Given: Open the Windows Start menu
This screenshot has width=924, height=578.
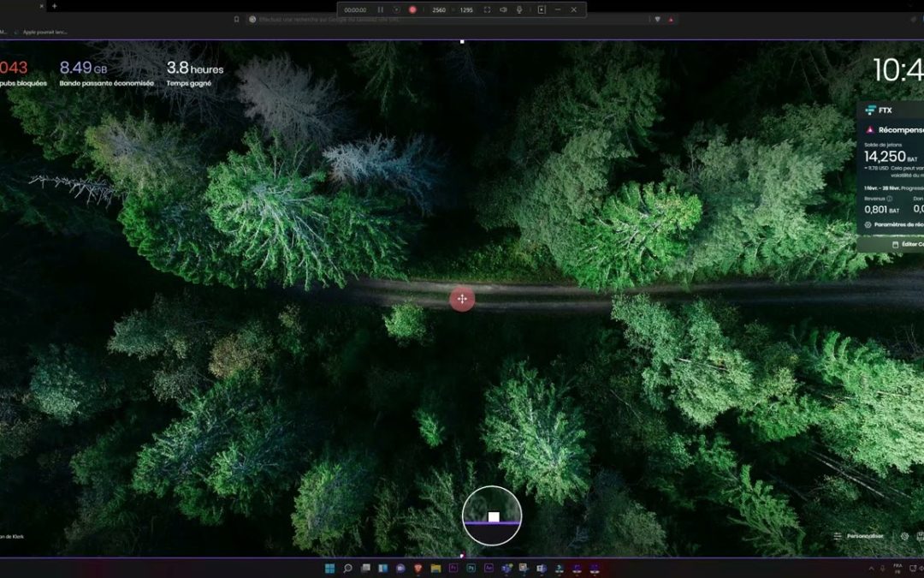Looking at the screenshot, I should 330,568.
